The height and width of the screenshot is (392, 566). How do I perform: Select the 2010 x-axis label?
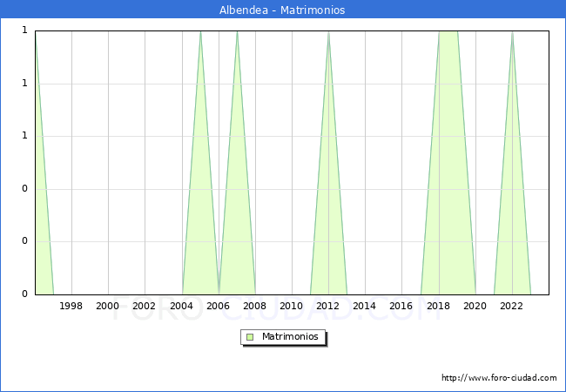(x=291, y=306)
